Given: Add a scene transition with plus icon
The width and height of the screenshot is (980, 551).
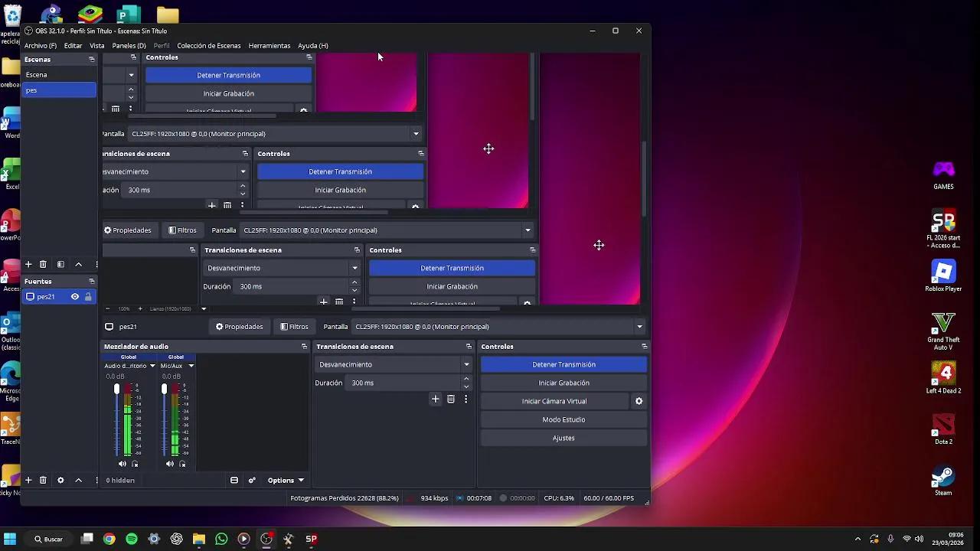Looking at the screenshot, I should 435,399.
